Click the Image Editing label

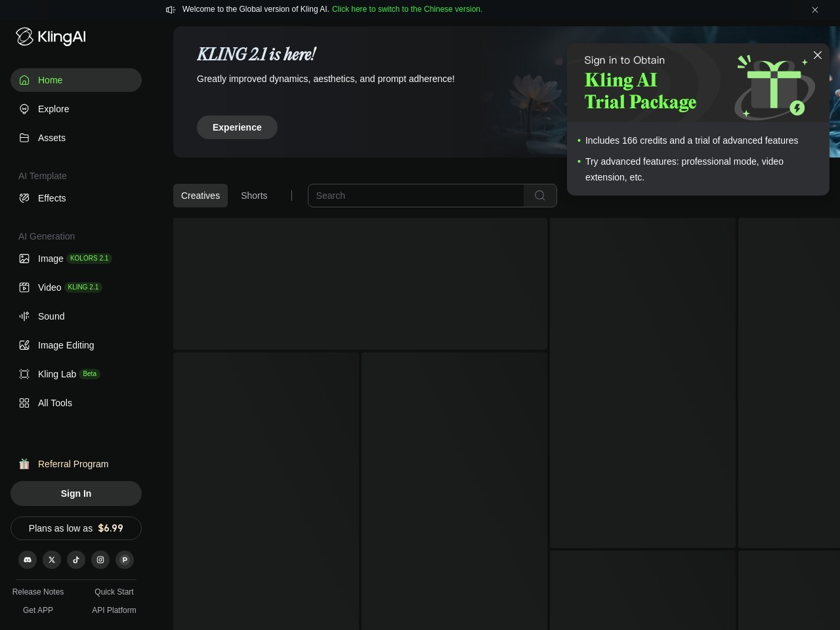point(66,345)
